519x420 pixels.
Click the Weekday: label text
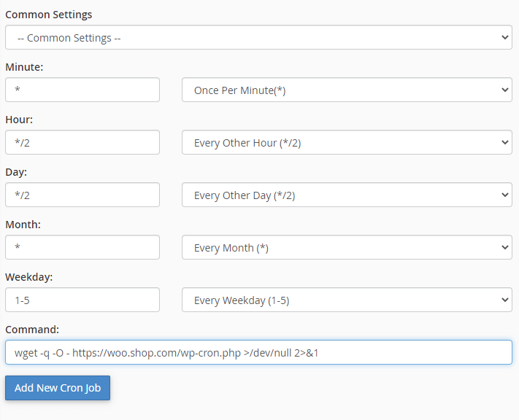tap(29, 277)
